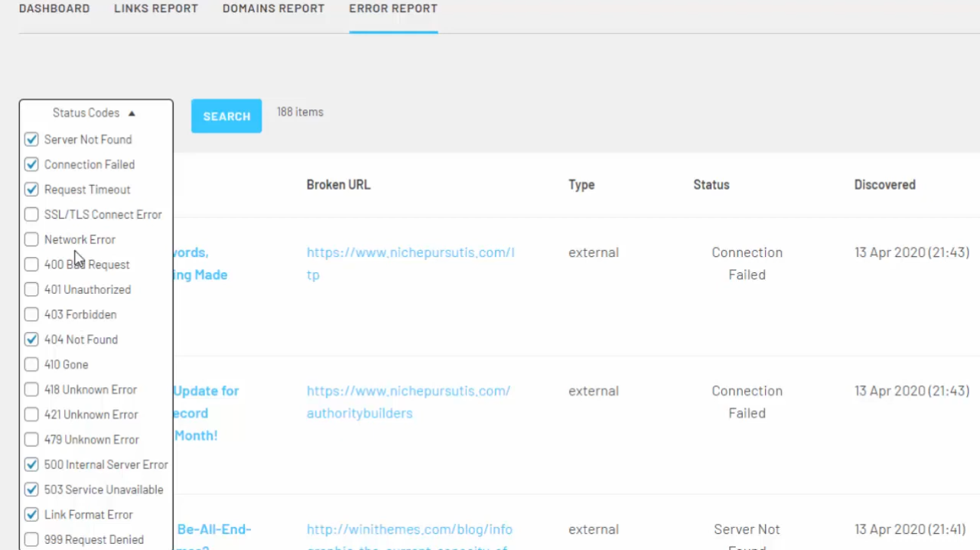Click the Status Codes arrow icon
Screen dimensions: 980x550
click(x=132, y=113)
